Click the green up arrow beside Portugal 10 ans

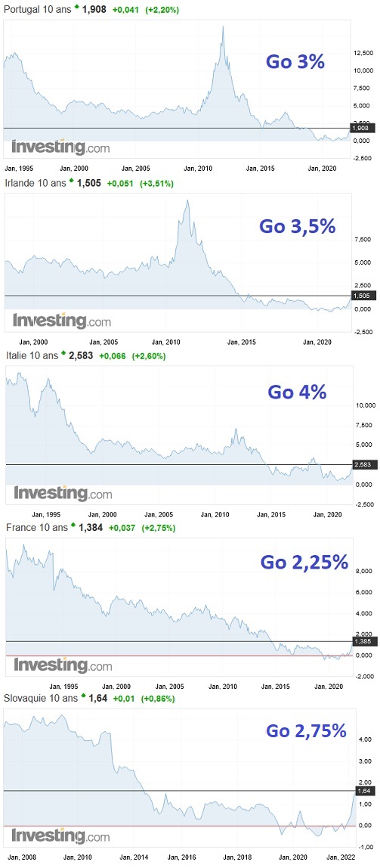[x=76, y=8]
